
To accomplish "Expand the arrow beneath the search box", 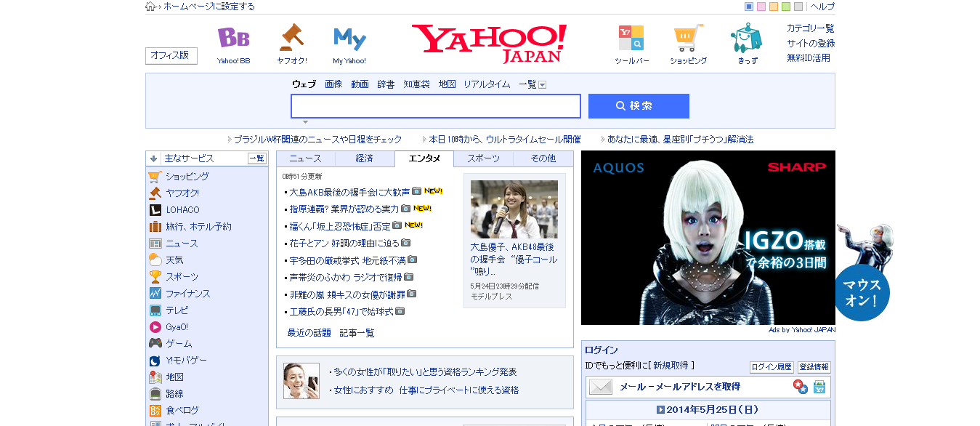I will click(x=305, y=122).
